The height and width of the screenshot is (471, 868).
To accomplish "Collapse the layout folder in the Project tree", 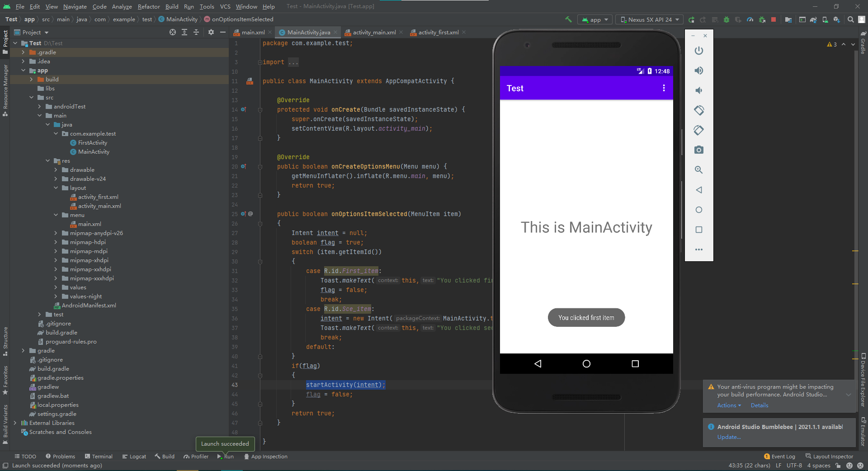I will coord(56,188).
